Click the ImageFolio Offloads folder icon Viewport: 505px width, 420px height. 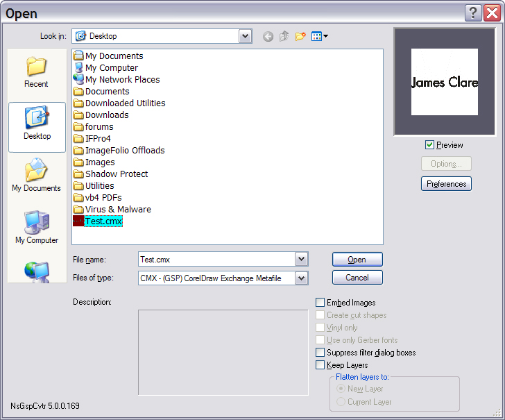coord(78,150)
